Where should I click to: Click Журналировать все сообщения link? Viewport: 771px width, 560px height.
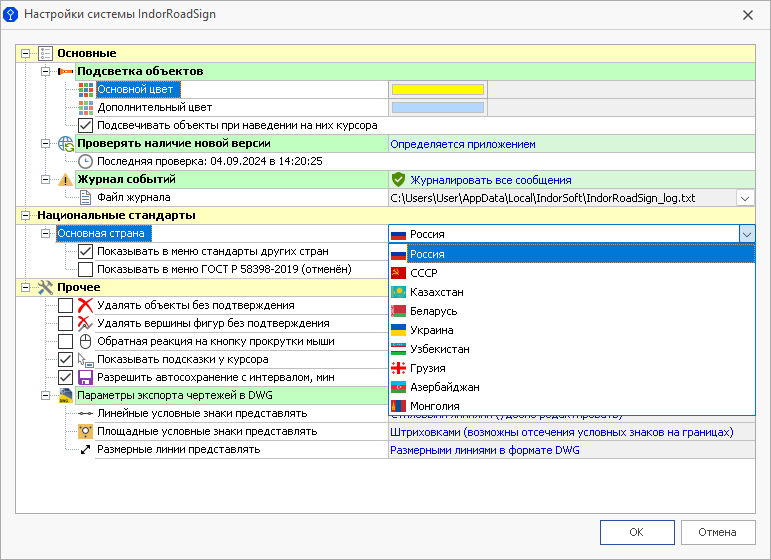[491, 180]
